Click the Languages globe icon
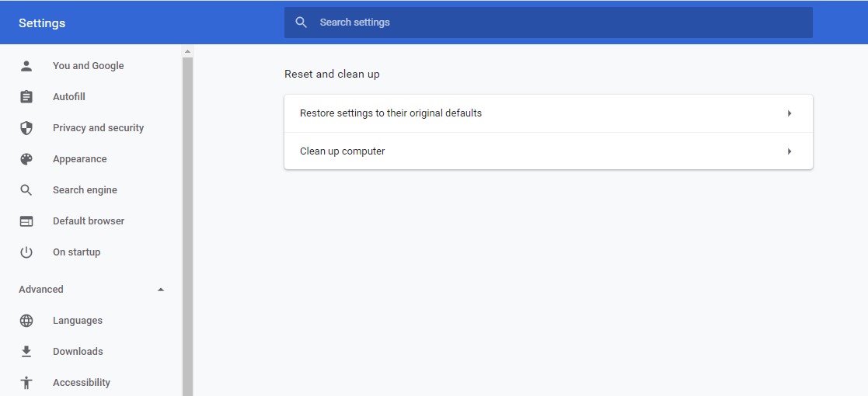Viewport: 868px width, 396px height. (26, 321)
